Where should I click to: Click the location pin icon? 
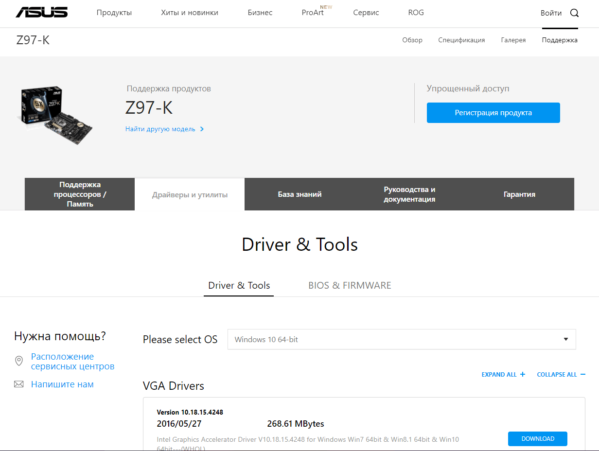pos(19,361)
